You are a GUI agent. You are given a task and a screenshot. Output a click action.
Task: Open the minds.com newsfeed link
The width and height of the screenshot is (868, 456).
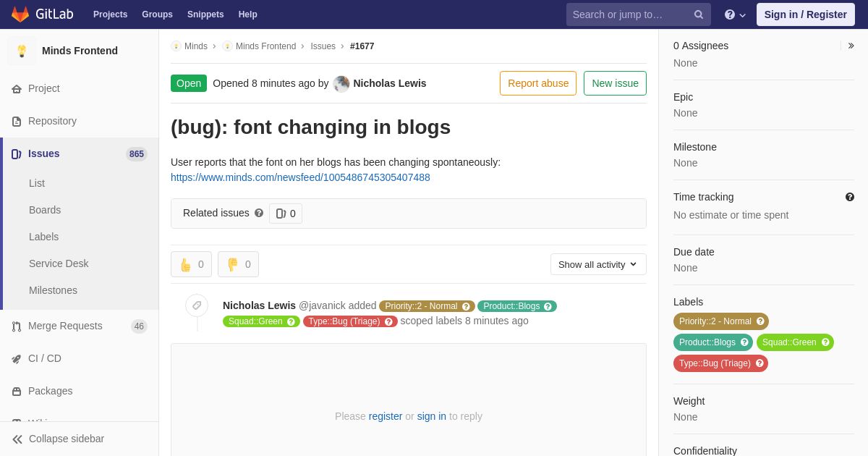pyautogui.click(x=300, y=177)
